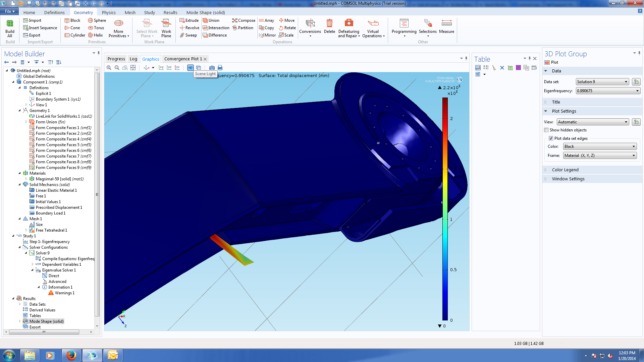Open Edge Color dropdown showing Black
Screen dimensions: 644x362
pos(599,146)
